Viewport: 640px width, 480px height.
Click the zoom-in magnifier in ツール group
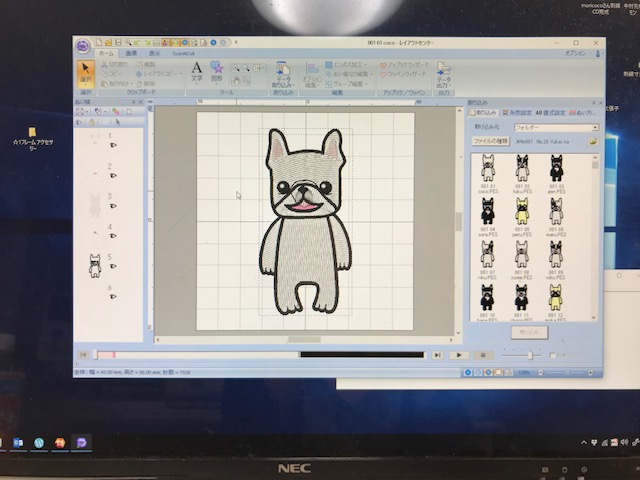[236, 68]
